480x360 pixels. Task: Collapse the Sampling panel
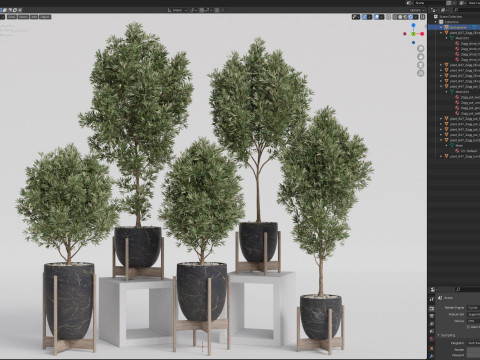click(446, 335)
